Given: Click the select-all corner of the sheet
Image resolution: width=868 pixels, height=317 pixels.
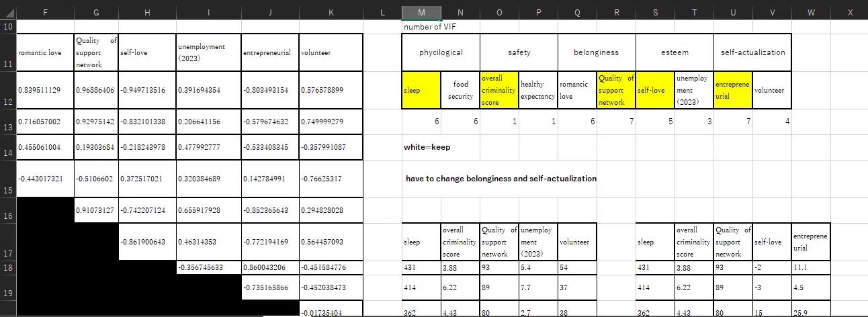Looking at the screenshot, I should coord(7,11).
